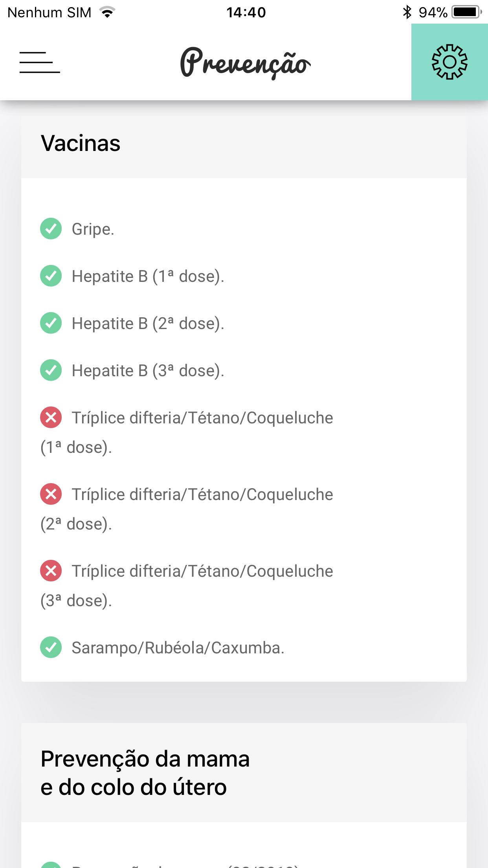The image size is (488, 868).
Task: Tap the battery indicator in status bar
Action: 467,12
